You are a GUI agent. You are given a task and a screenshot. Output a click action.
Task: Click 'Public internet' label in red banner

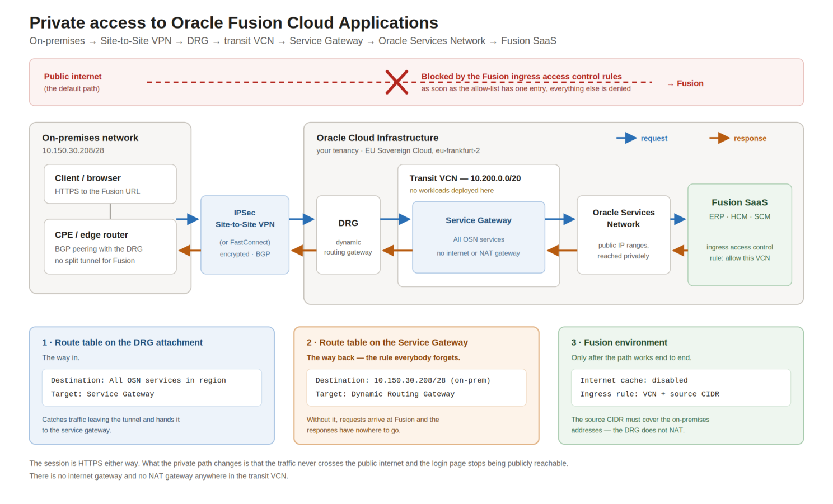tap(73, 77)
